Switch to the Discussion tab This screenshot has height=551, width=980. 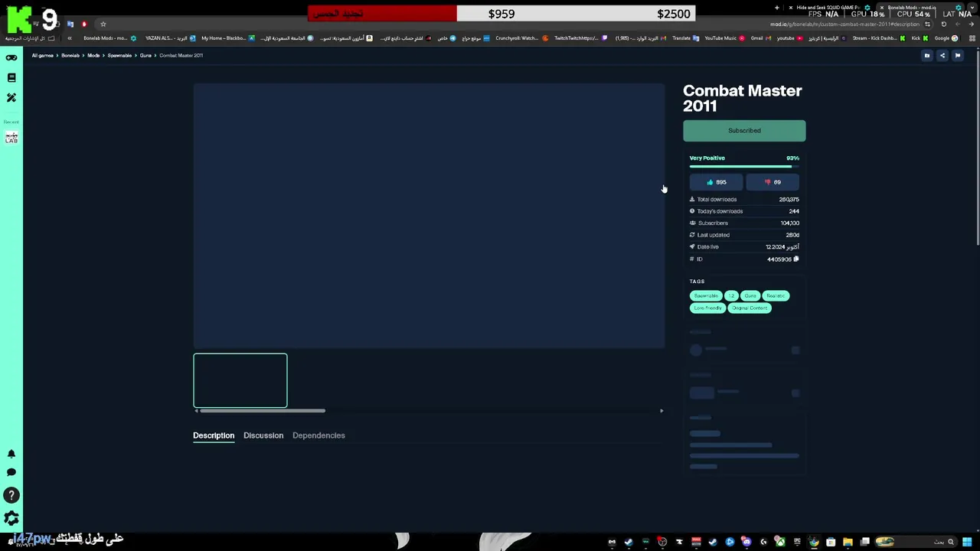point(263,435)
